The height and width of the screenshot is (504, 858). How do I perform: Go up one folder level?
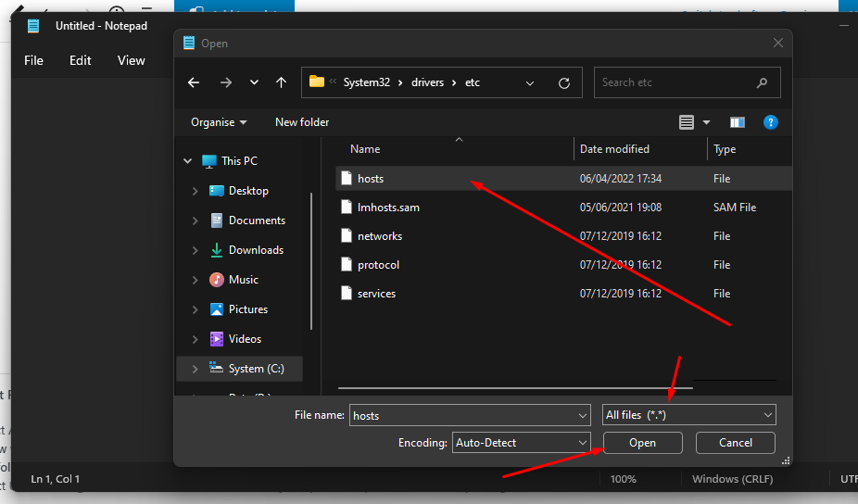[282, 82]
